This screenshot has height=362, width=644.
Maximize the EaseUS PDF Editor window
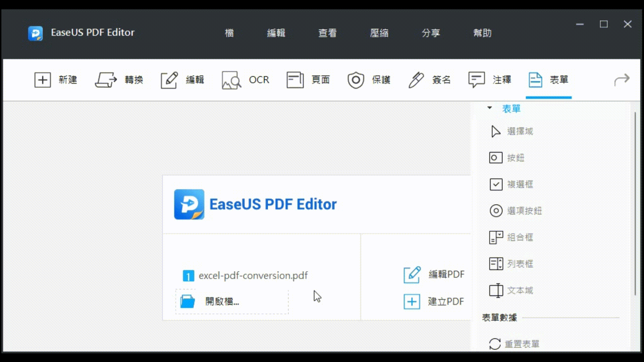[x=604, y=24]
